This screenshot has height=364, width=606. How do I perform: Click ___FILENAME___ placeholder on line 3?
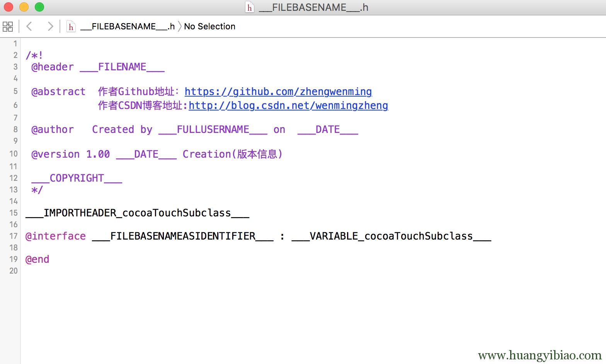[122, 67]
